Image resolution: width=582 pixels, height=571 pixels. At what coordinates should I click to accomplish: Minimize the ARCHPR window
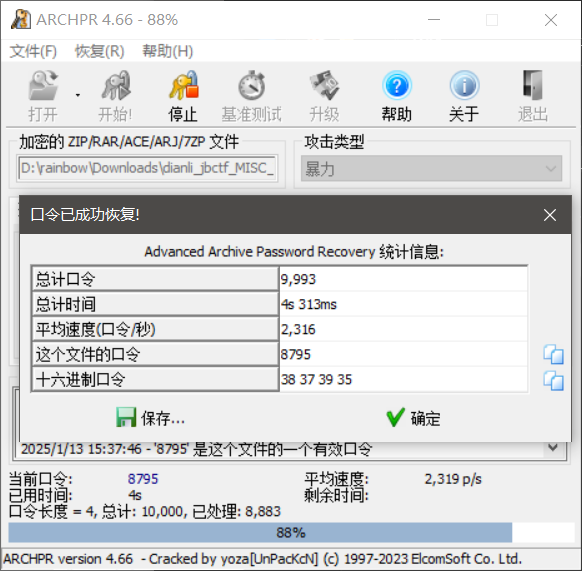pyautogui.click(x=434, y=20)
